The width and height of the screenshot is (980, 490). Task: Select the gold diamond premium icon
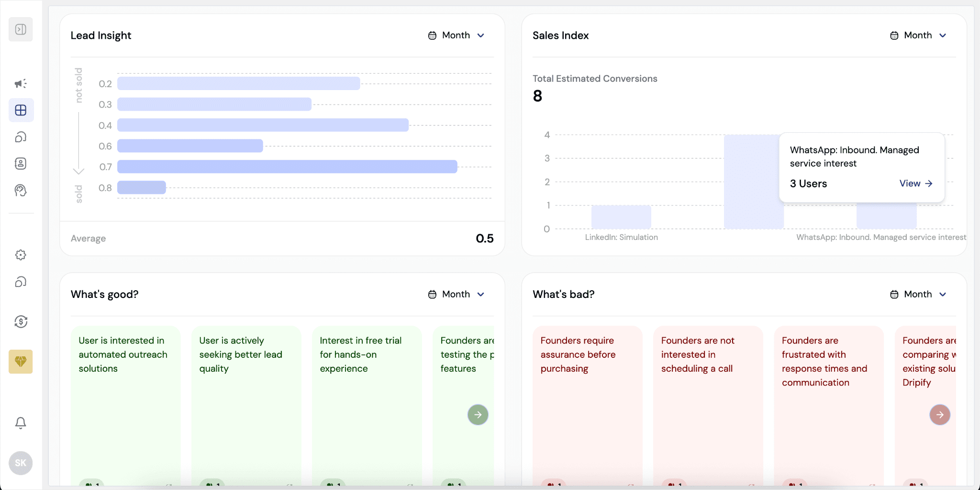(x=21, y=362)
